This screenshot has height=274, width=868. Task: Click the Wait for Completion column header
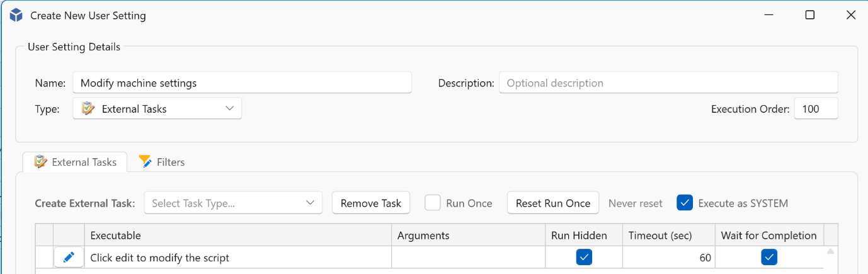tap(769, 235)
